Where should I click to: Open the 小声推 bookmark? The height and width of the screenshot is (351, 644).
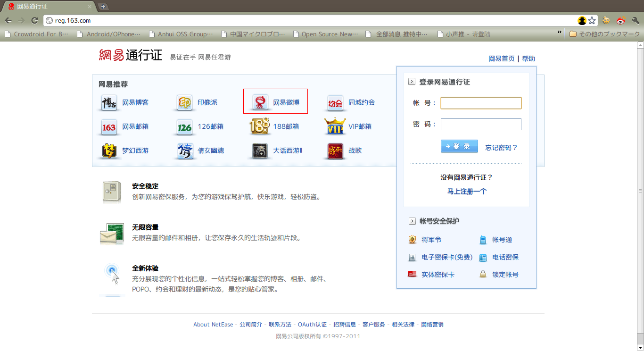[463, 34]
